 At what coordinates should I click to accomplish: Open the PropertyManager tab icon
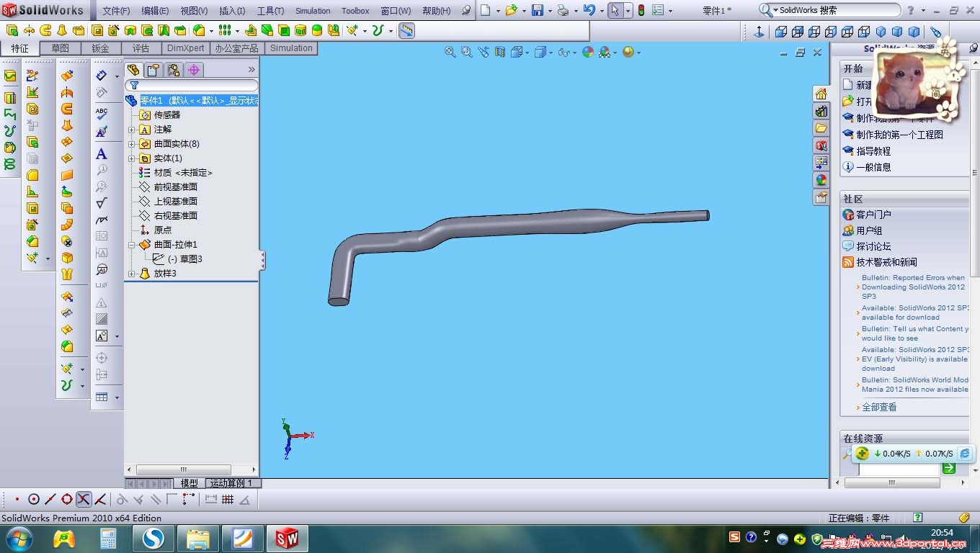pos(153,70)
